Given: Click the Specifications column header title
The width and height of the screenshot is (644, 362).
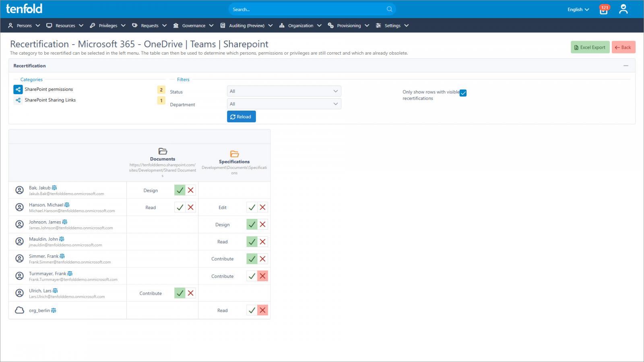Looking at the screenshot, I should pos(234,162).
